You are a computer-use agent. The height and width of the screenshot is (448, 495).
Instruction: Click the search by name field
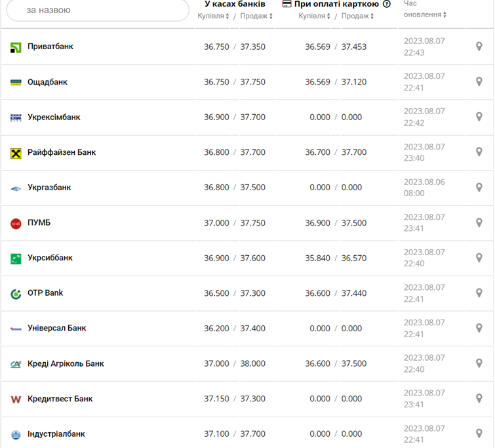[98, 10]
